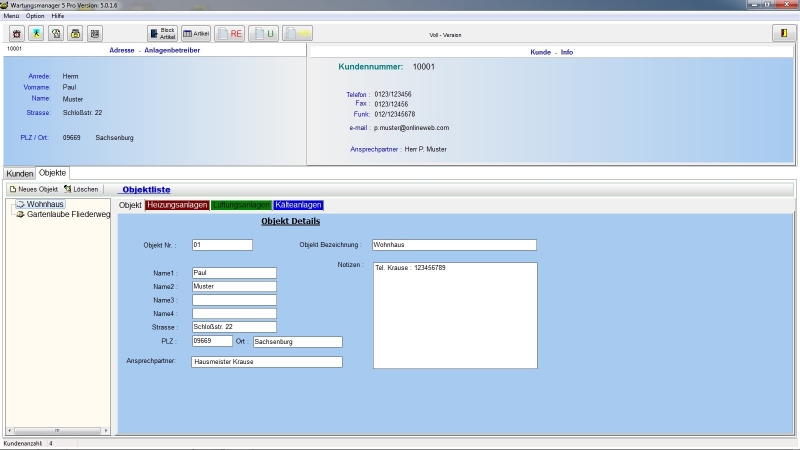
Task: Focus the Name1 field containing Paul
Action: (234, 273)
